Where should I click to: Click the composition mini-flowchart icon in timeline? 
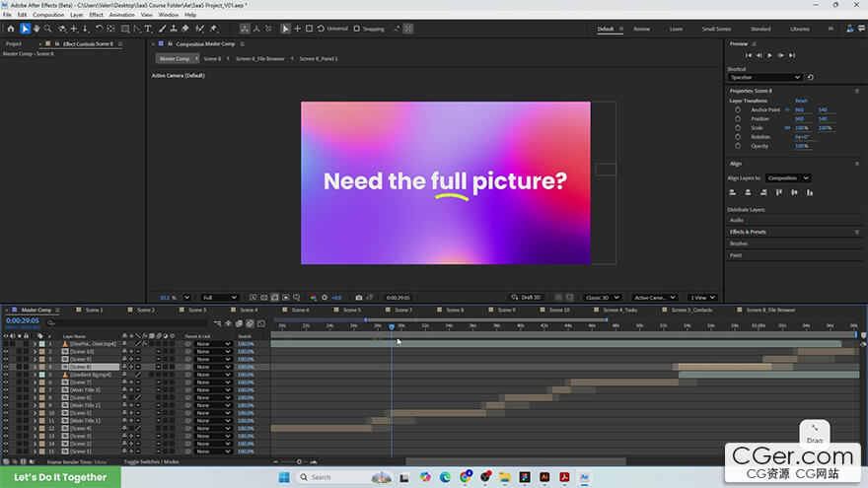pyautogui.click(x=218, y=323)
